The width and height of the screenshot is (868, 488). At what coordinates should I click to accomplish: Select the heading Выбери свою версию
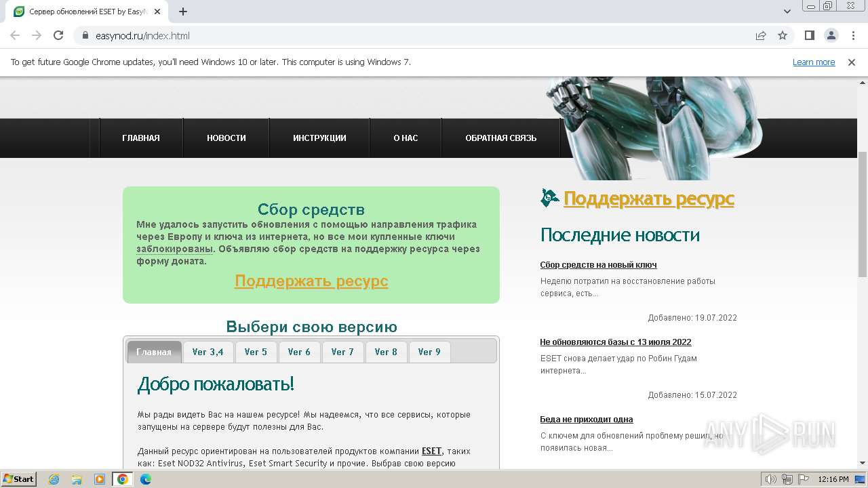[x=311, y=327]
